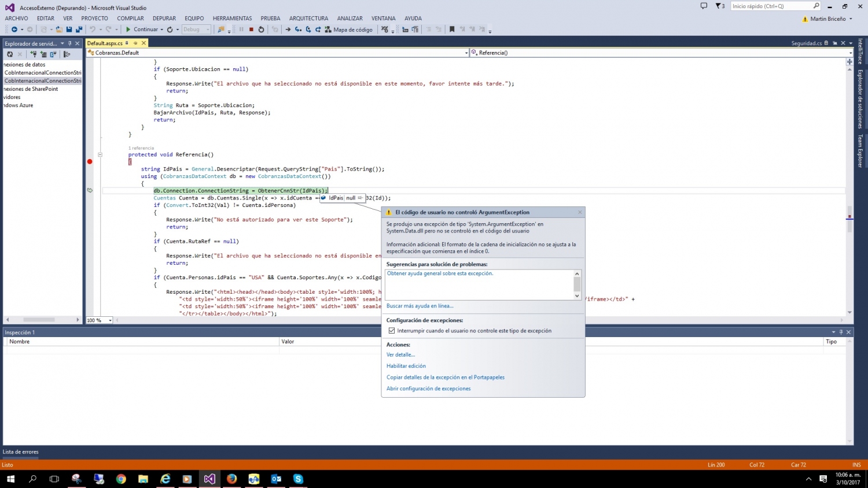Close the Explorador de servidores panel
This screenshot has width=868, height=488.
click(x=78, y=43)
